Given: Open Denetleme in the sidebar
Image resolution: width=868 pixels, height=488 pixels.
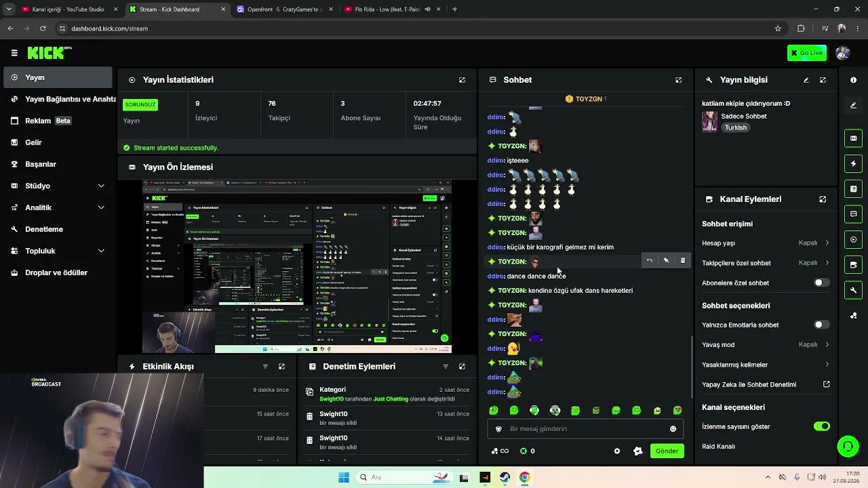Looking at the screenshot, I should pos(57,229).
